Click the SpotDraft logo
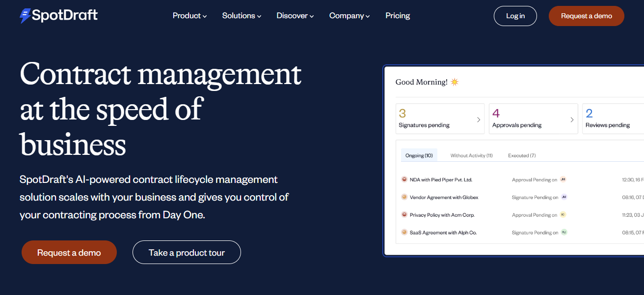The width and height of the screenshot is (644, 295). pyautogui.click(x=59, y=16)
